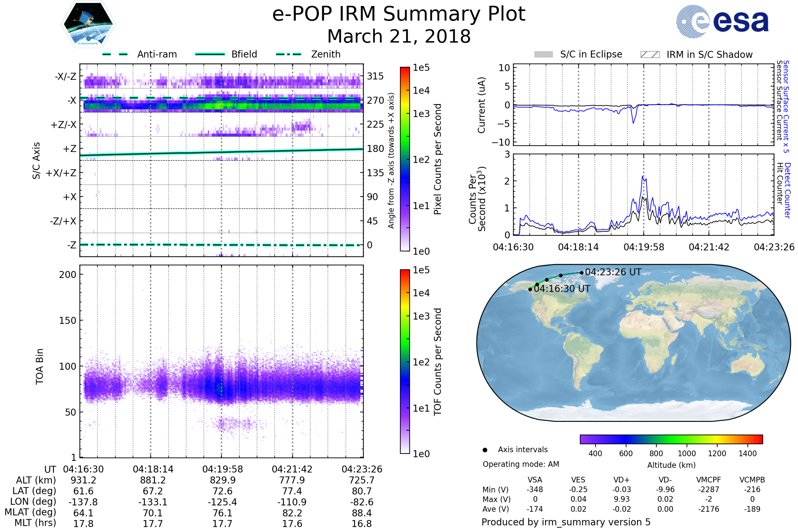
Task: Click the Detect Counter blue axis label
Action: point(787,191)
